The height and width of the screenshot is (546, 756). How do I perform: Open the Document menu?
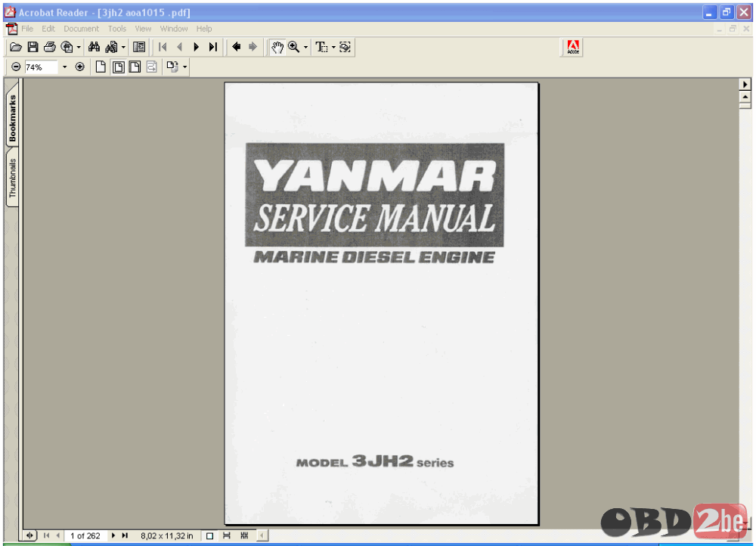tap(81, 29)
